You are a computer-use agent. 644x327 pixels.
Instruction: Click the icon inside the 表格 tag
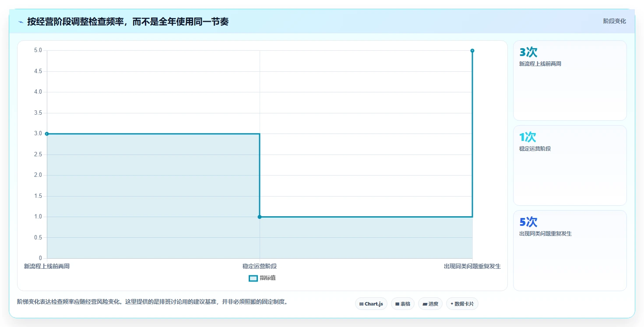[397, 304]
